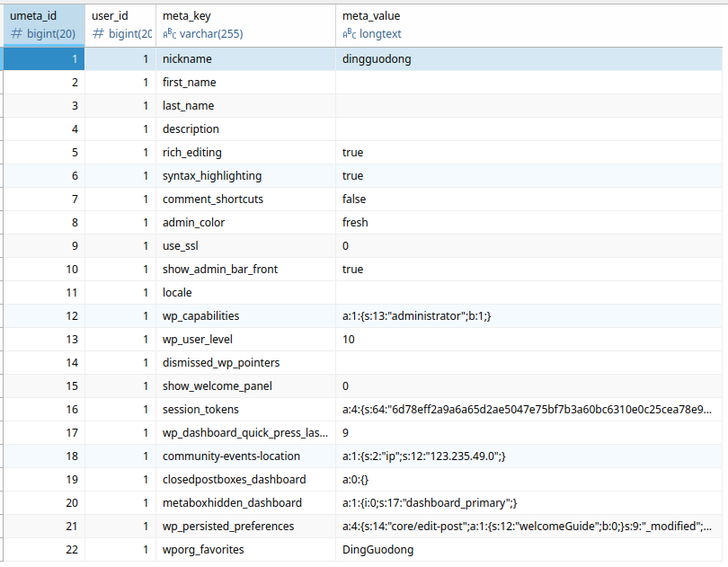728x567 pixels.
Task: Click the wp_capabilities administrator value cell
Action: point(530,315)
